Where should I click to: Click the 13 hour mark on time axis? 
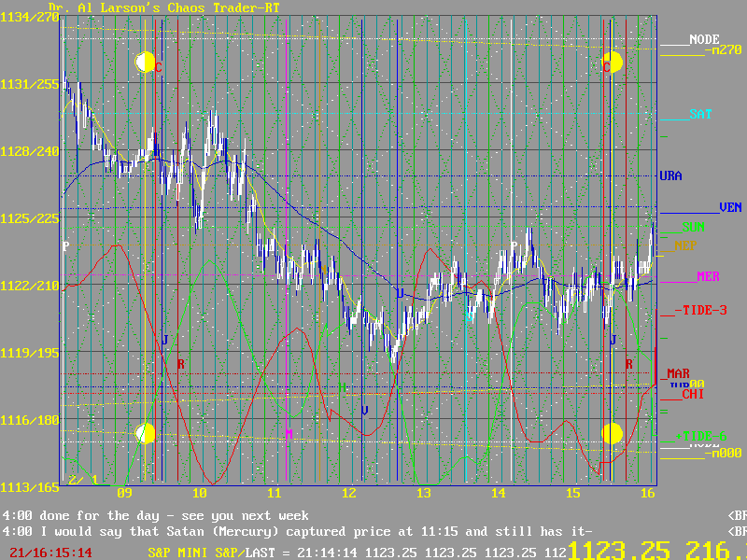pos(423,493)
